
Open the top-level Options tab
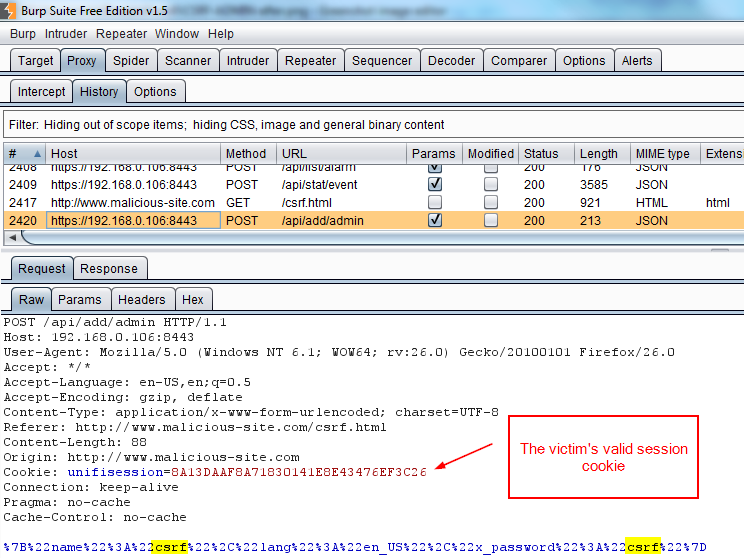point(584,61)
